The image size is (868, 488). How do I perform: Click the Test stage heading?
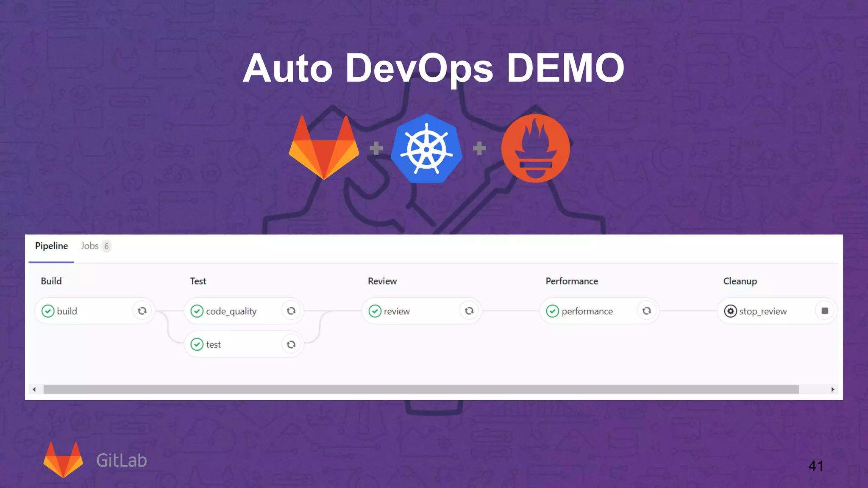tap(198, 281)
